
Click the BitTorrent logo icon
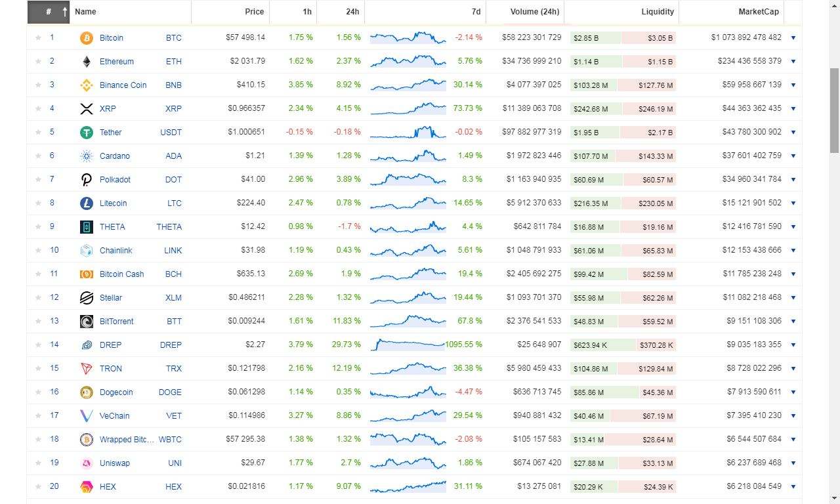pyautogui.click(x=87, y=322)
